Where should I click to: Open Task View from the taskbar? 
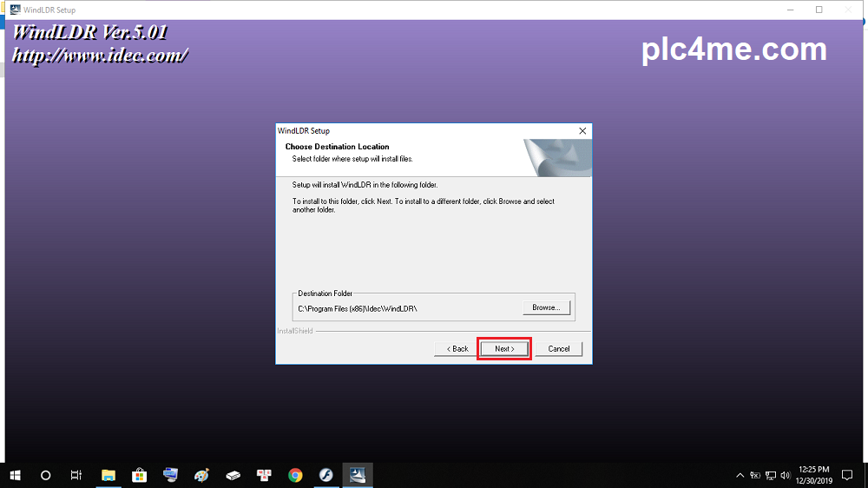(76, 475)
